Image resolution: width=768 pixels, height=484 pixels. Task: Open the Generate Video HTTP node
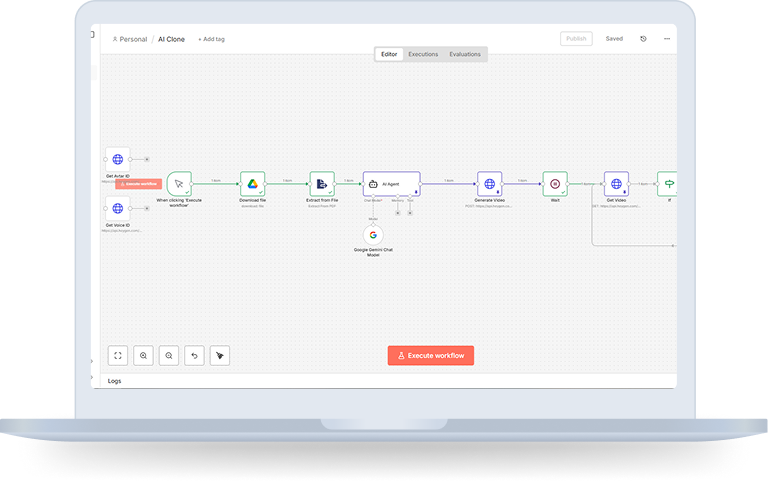click(x=489, y=184)
